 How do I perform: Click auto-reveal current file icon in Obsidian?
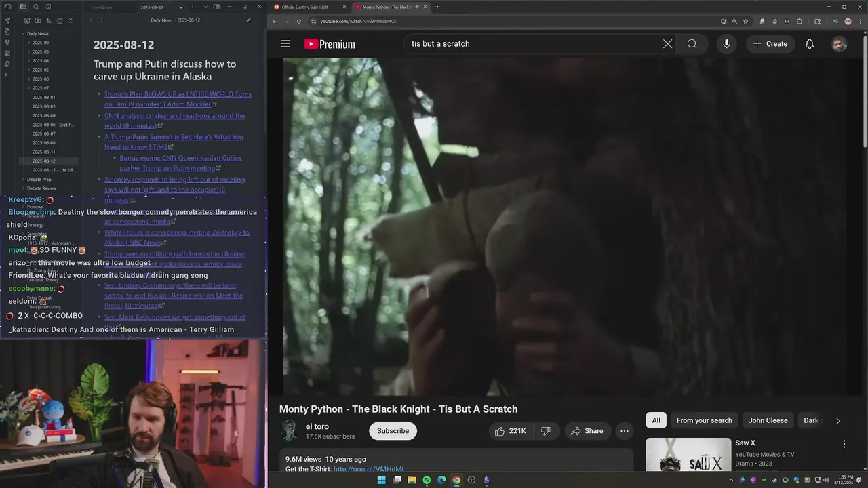[x=60, y=20]
